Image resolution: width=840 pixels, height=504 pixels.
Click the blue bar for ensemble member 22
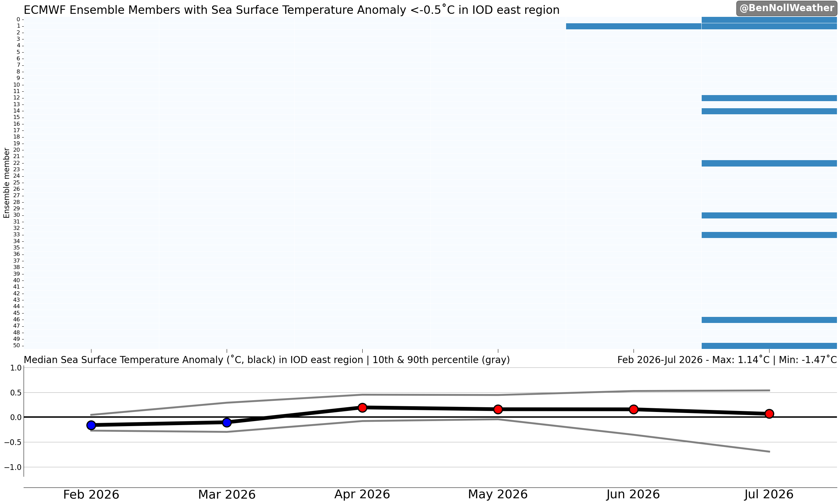coord(769,164)
